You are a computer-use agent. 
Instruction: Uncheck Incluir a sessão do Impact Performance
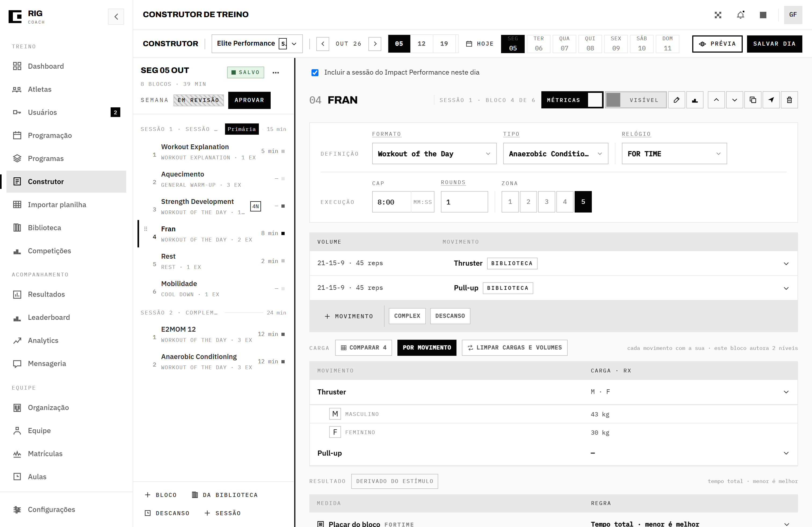click(315, 72)
